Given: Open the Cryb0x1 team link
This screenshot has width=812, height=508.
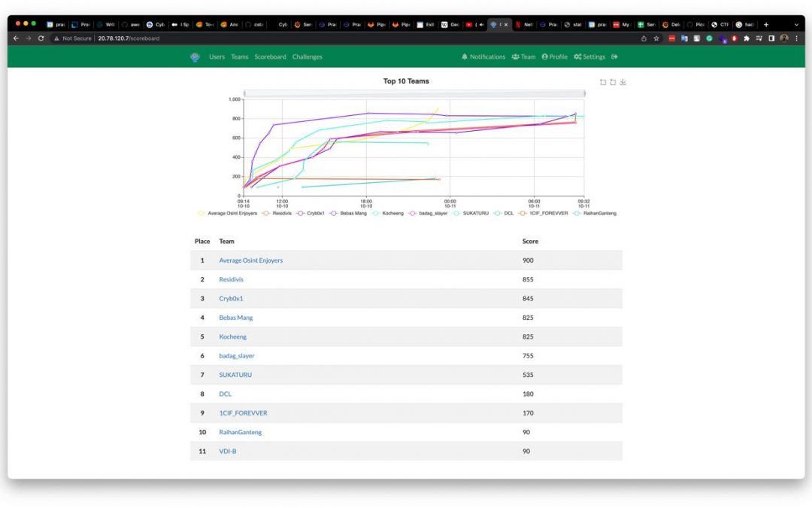Looking at the screenshot, I should click(231, 298).
